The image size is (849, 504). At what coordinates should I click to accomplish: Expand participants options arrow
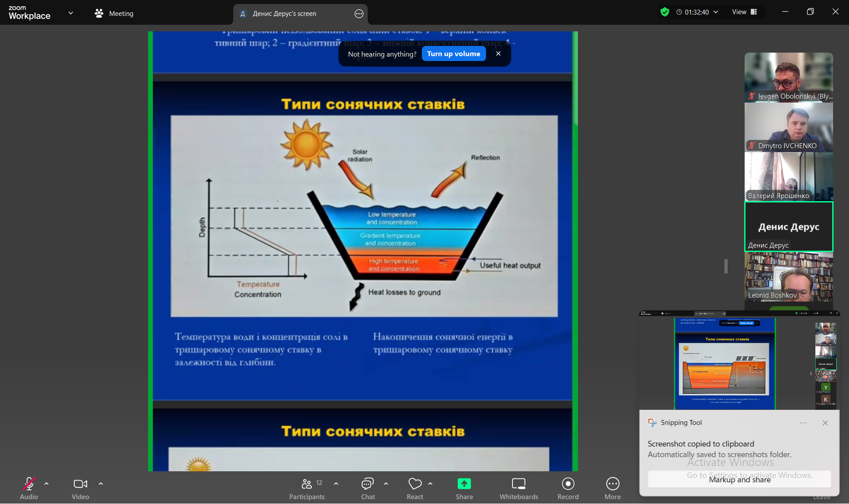[336, 484]
